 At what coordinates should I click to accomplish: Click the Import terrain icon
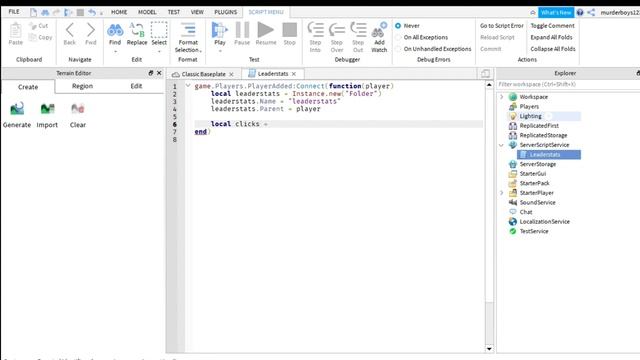pos(47,109)
